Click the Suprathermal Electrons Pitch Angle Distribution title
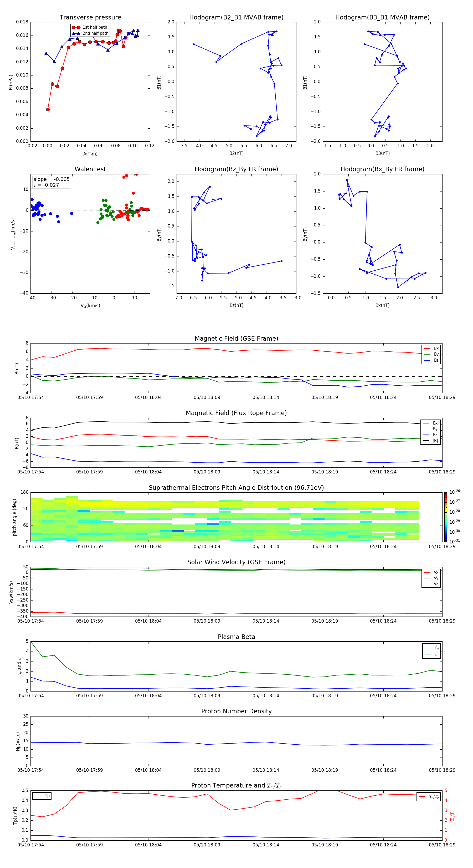 pos(236,488)
